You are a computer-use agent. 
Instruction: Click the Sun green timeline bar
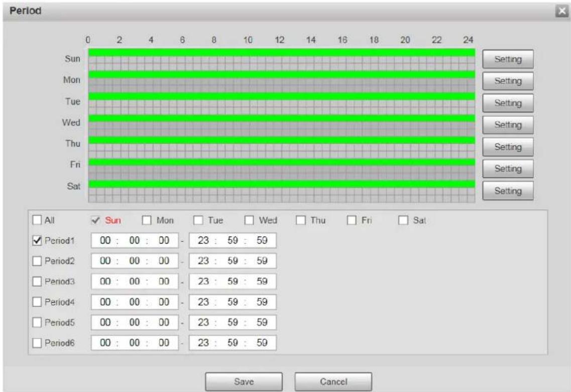(282, 52)
